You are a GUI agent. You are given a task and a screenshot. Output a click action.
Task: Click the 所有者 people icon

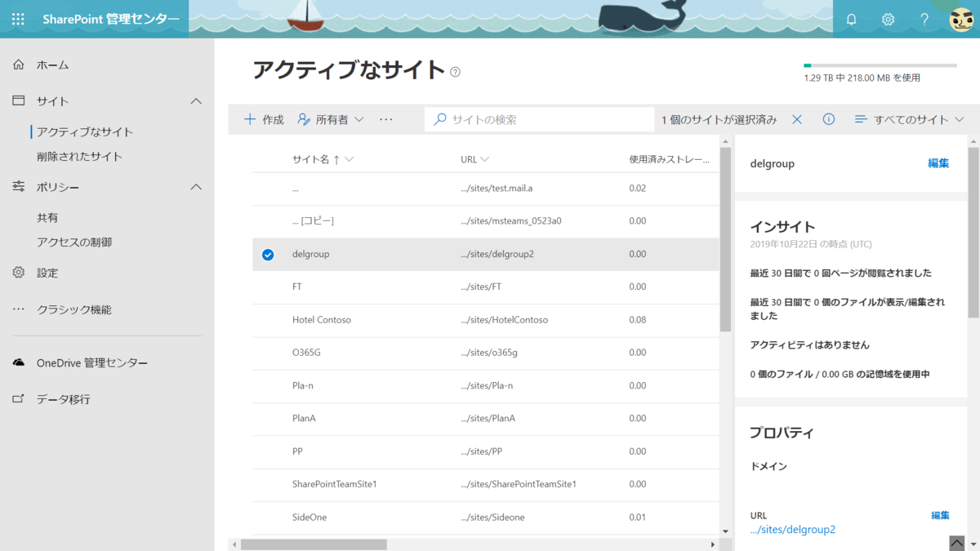[304, 119]
